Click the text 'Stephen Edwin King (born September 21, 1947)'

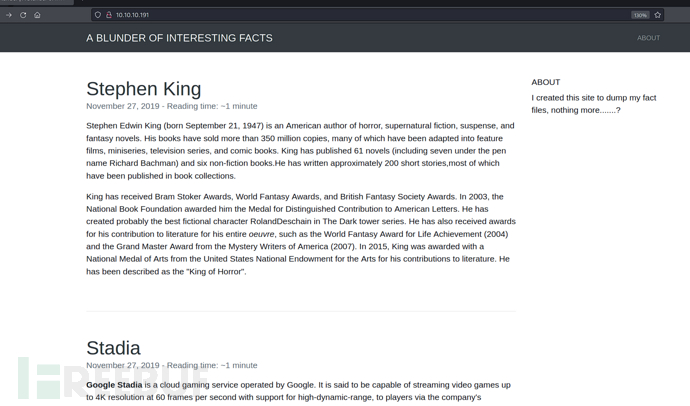pyautogui.click(x=175, y=126)
